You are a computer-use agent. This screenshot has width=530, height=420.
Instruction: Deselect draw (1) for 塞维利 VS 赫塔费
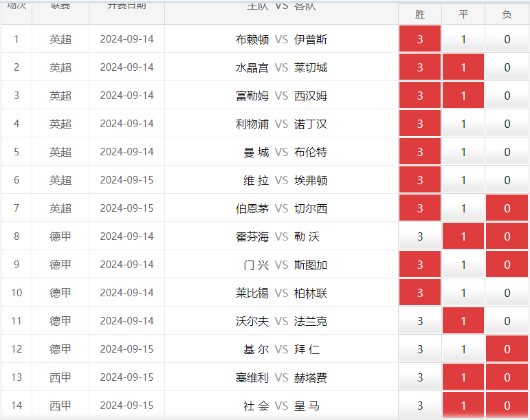[x=463, y=377]
